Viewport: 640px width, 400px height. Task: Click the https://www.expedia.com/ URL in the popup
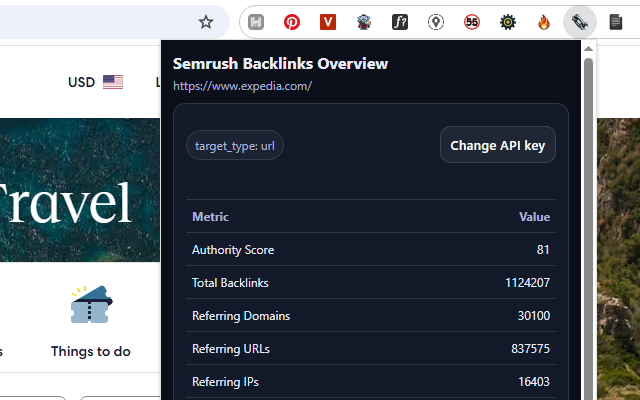click(242, 86)
